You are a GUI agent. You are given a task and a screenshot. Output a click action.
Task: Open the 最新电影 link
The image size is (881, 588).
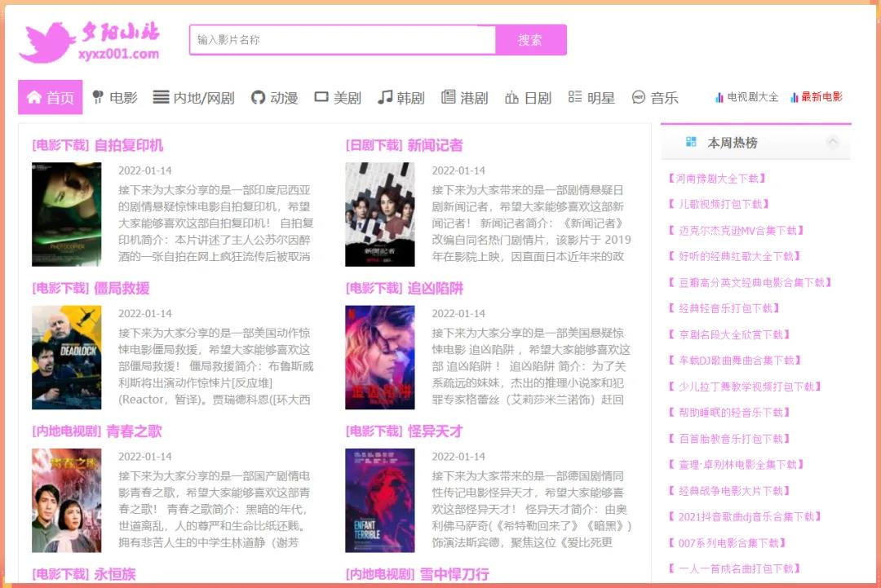point(822,96)
